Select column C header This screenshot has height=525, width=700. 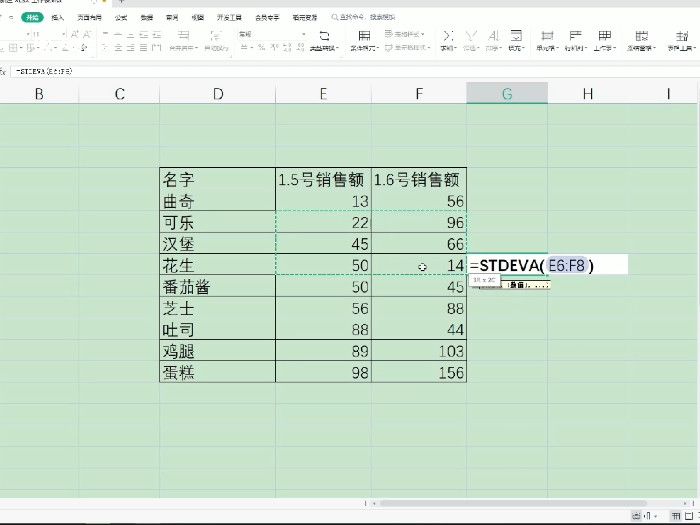pos(119,94)
